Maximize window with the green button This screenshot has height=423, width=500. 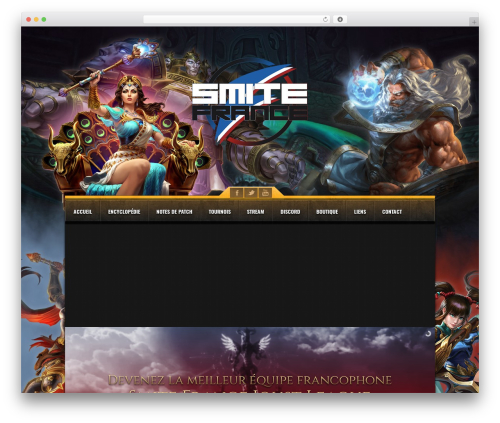coord(44,20)
